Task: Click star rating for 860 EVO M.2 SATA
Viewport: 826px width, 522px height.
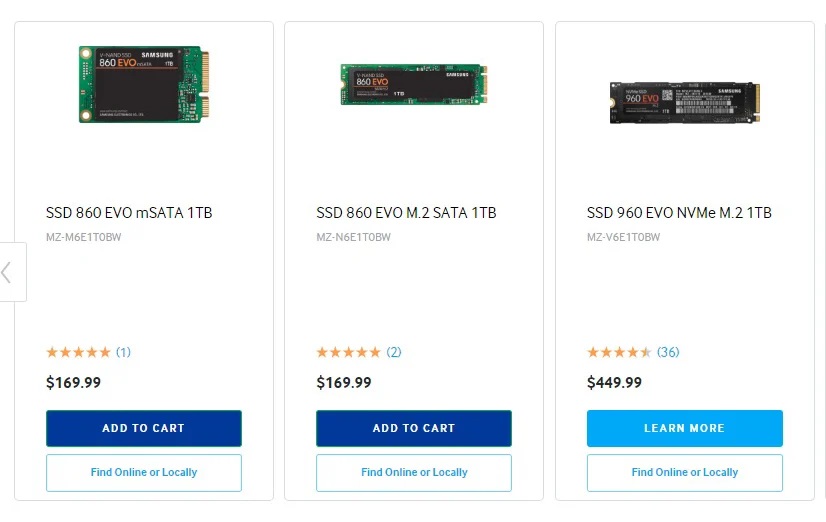Action: (x=348, y=352)
